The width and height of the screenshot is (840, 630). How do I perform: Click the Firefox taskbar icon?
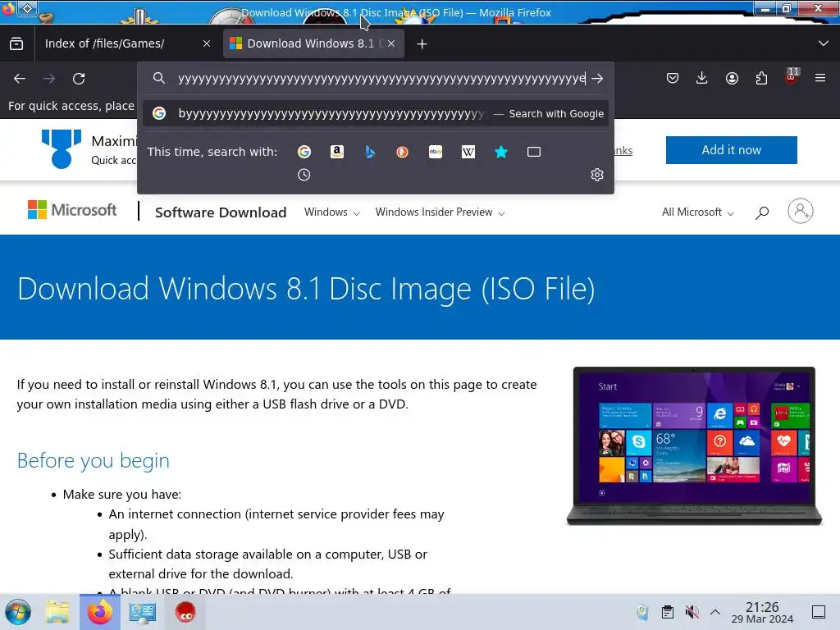[100, 612]
